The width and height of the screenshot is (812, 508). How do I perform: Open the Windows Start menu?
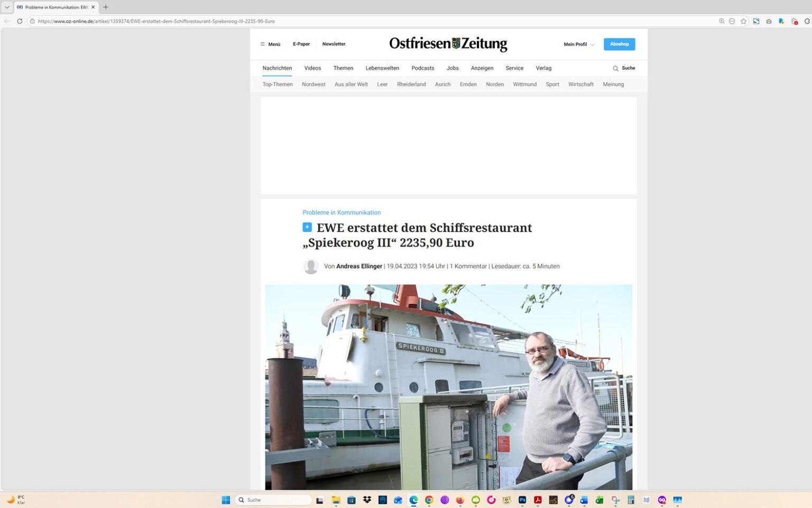click(x=226, y=500)
